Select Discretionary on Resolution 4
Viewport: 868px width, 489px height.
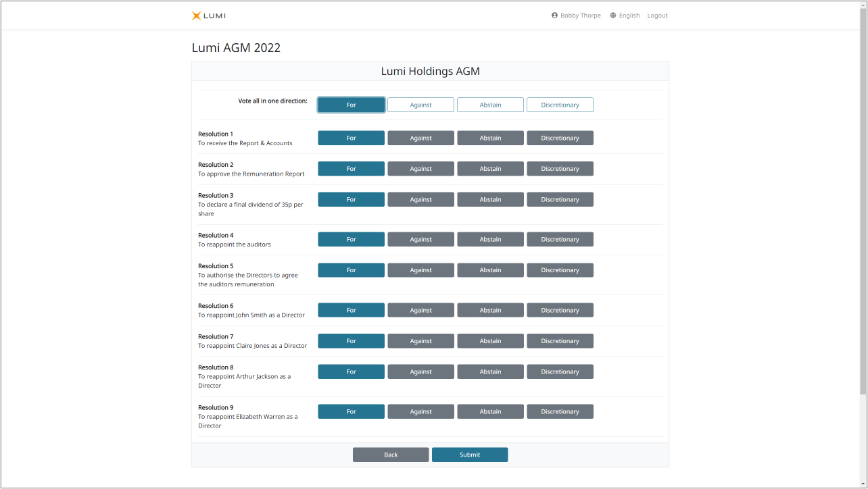coord(560,239)
